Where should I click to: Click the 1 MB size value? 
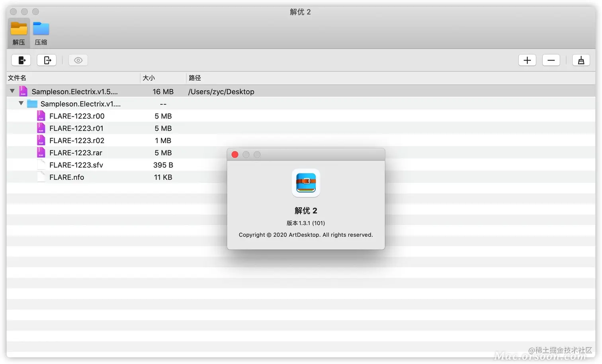(163, 141)
